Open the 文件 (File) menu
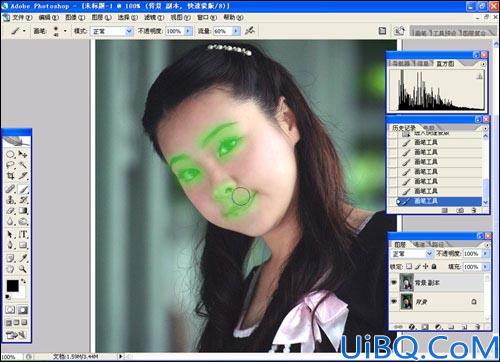This screenshot has height=362, width=500. (22, 17)
